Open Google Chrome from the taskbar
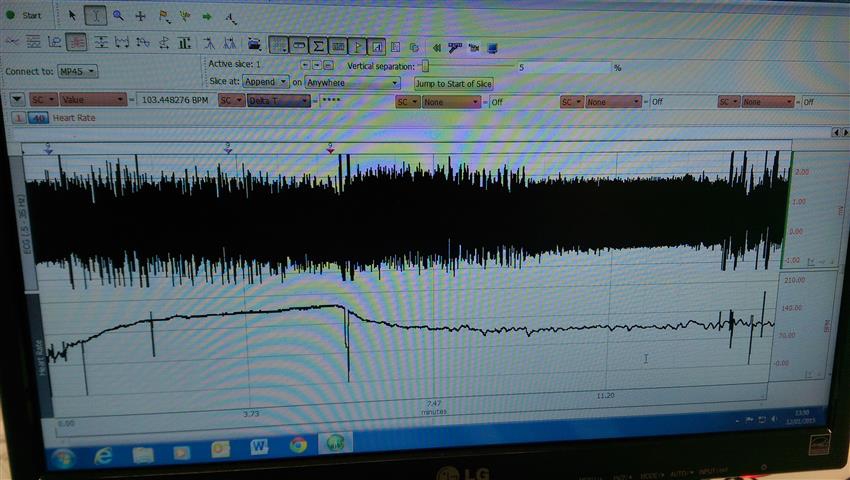 [x=298, y=445]
